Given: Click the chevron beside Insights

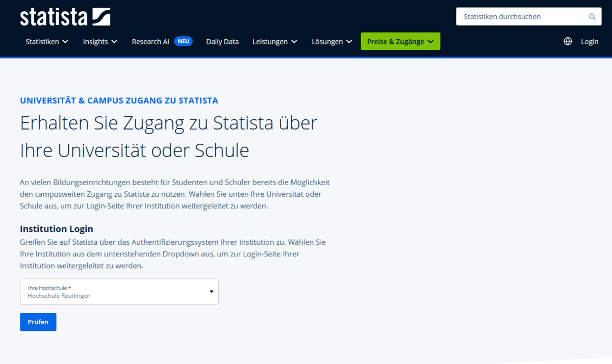Looking at the screenshot, I should click(x=114, y=42).
